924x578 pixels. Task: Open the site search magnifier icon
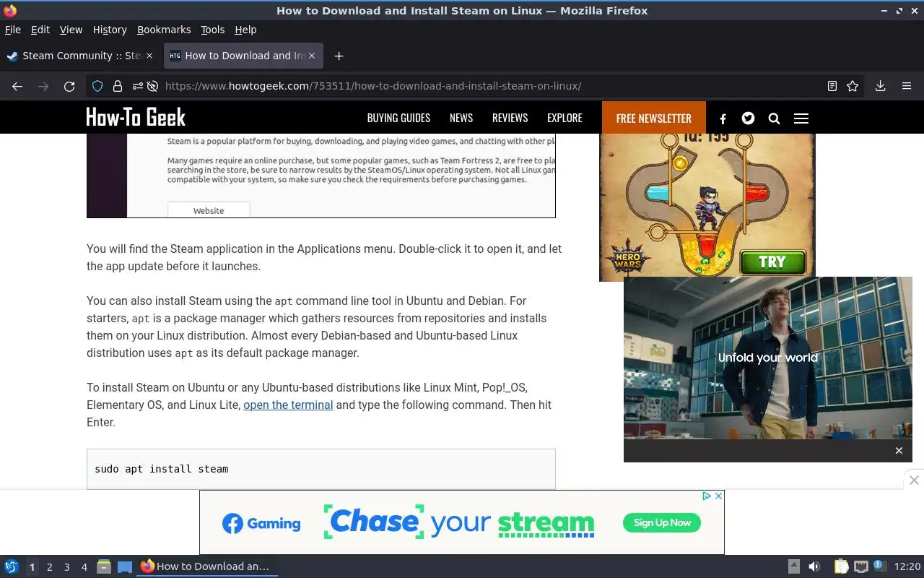[774, 118]
